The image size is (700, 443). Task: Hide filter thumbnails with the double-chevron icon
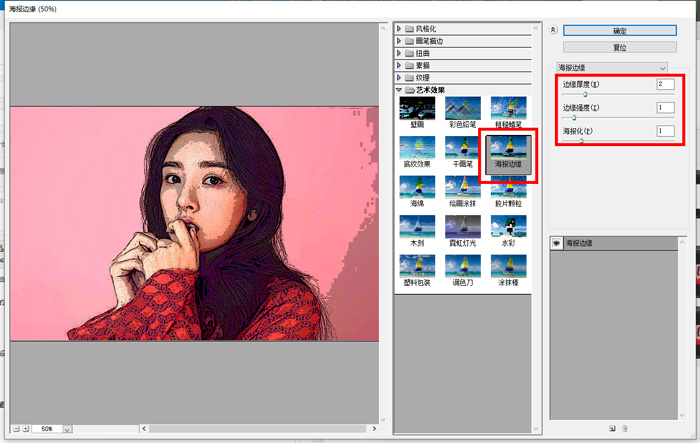coord(553,30)
